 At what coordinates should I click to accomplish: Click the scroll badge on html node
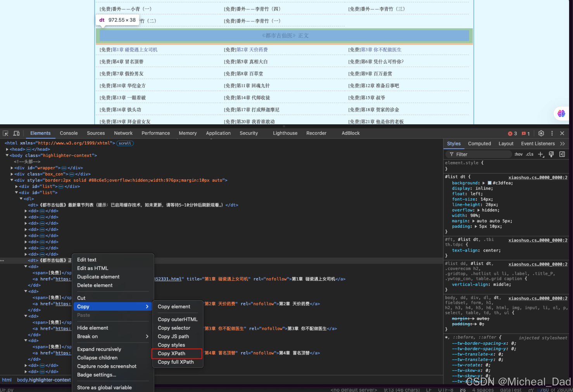pyautogui.click(x=125, y=143)
